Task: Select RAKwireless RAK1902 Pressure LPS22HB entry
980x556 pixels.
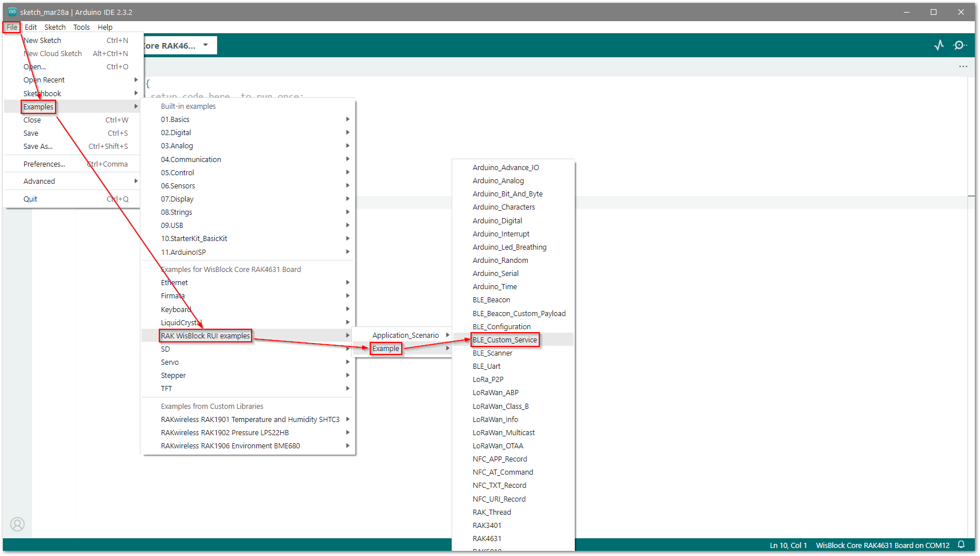Action: [248, 432]
